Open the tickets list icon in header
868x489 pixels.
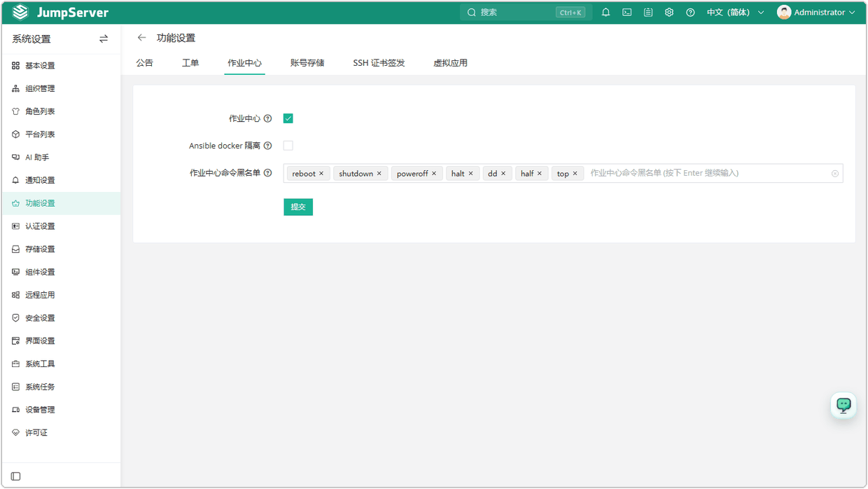coord(648,13)
